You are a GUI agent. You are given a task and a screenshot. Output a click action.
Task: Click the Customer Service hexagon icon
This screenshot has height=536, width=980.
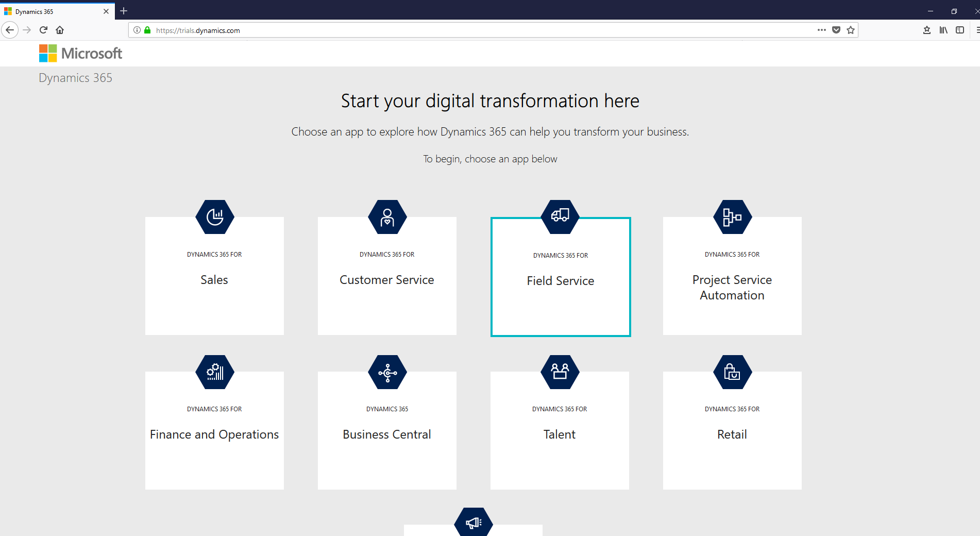pyautogui.click(x=387, y=217)
